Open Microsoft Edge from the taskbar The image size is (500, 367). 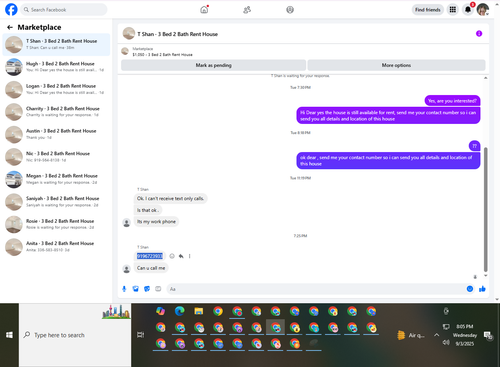(180, 311)
